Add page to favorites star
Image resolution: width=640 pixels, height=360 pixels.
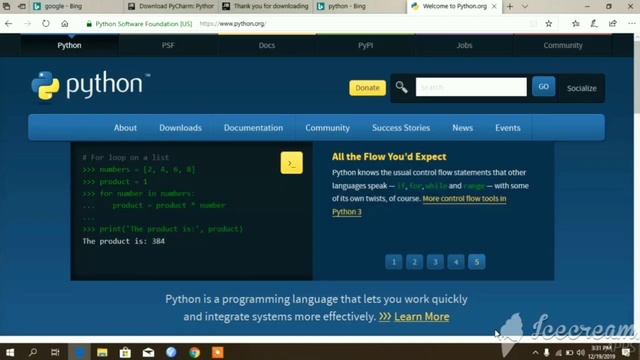point(549,24)
